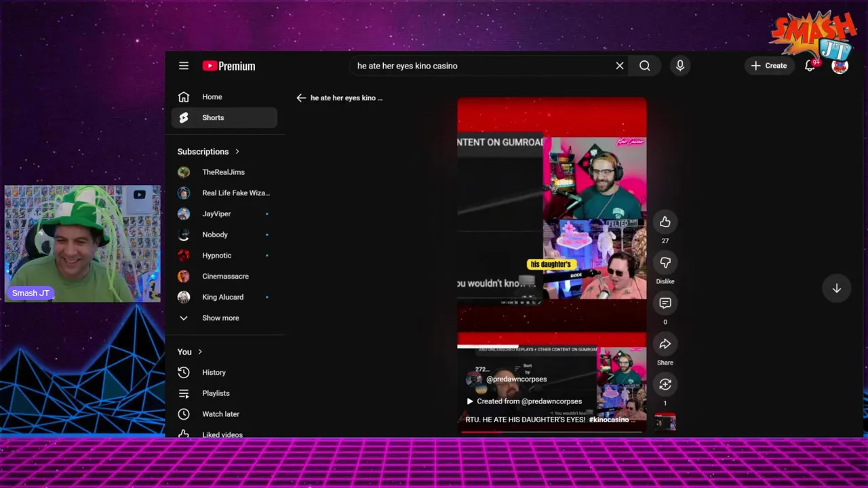Open the notifications bell

(810, 66)
